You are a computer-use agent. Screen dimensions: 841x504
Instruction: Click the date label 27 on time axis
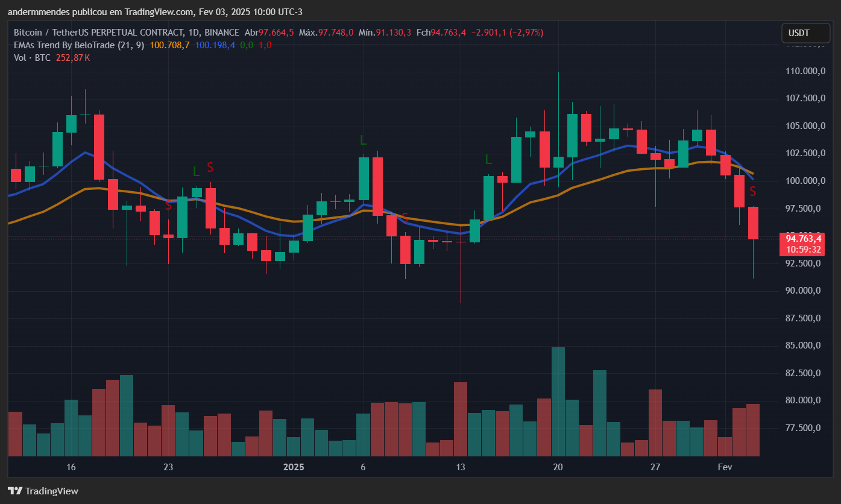655,467
